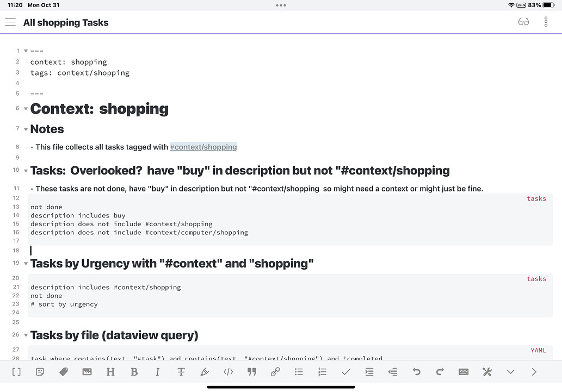
Task: Insert blockquote with quote icon
Action: 251,372
